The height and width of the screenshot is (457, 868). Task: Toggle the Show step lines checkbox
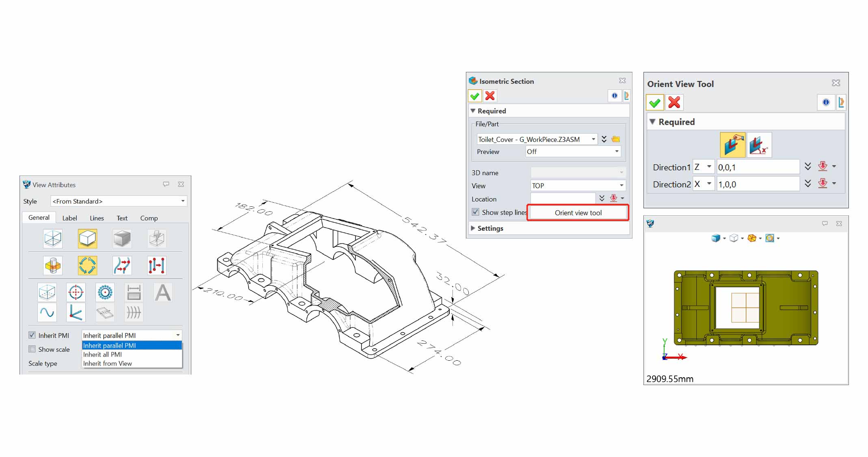click(475, 212)
